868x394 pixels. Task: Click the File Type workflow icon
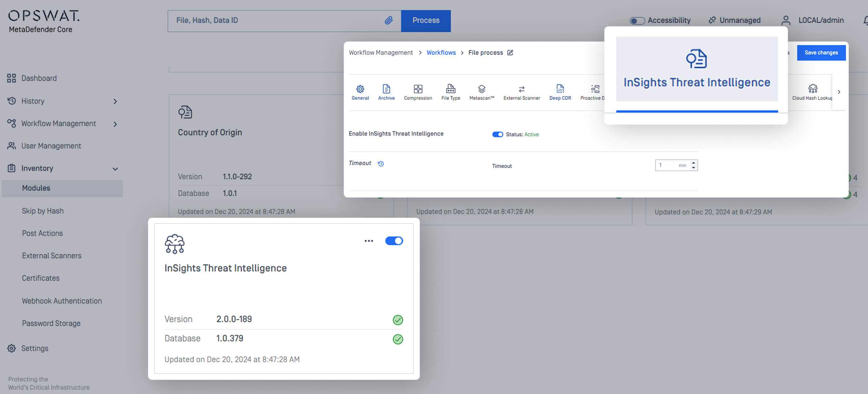[450, 89]
